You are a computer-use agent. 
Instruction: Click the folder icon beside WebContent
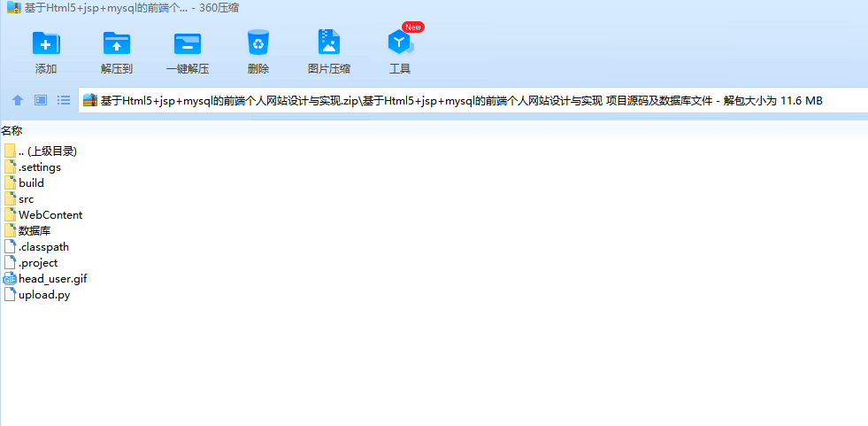click(x=10, y=215)
